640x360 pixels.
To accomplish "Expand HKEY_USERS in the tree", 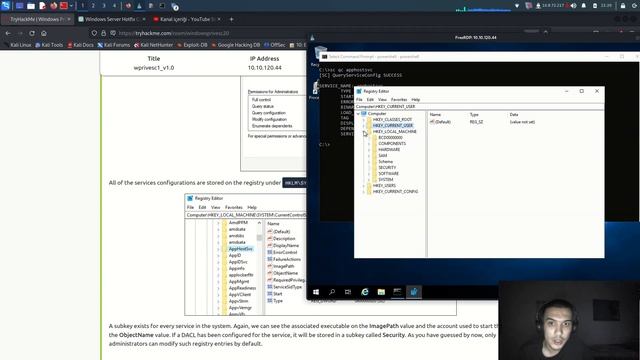I will pyautogui.click(x=364, y=185).
